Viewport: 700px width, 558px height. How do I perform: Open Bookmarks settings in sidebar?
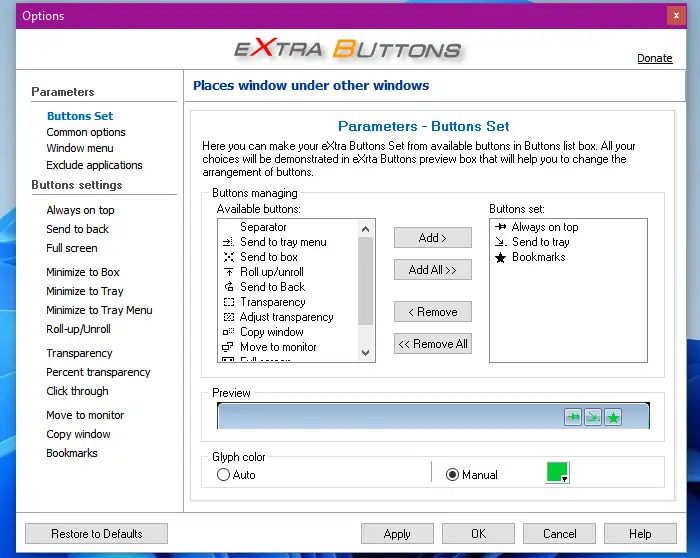click(x=72, y=453)
